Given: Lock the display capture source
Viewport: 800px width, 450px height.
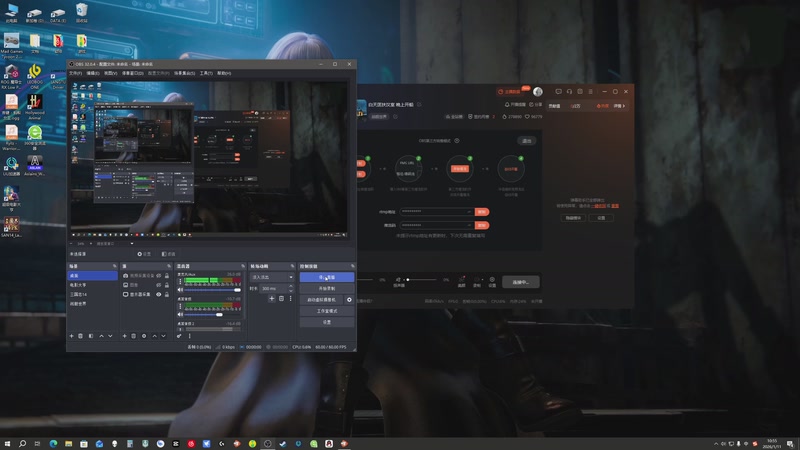Looking at the screenshot, I should pos(166,294).
